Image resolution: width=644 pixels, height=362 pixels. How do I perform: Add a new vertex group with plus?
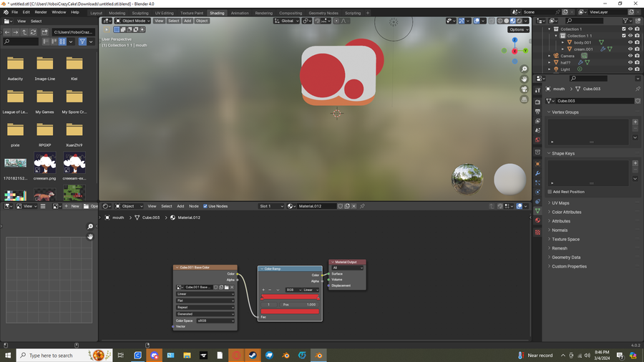[635, 122]
